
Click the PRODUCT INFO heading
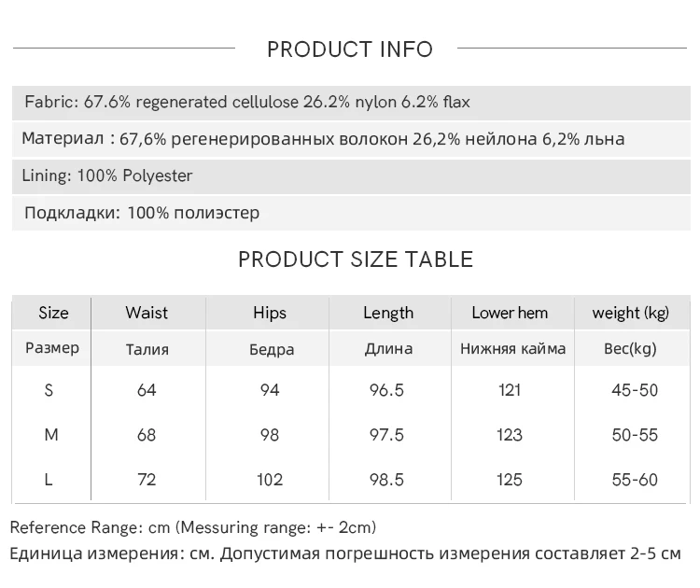(350, 49)
